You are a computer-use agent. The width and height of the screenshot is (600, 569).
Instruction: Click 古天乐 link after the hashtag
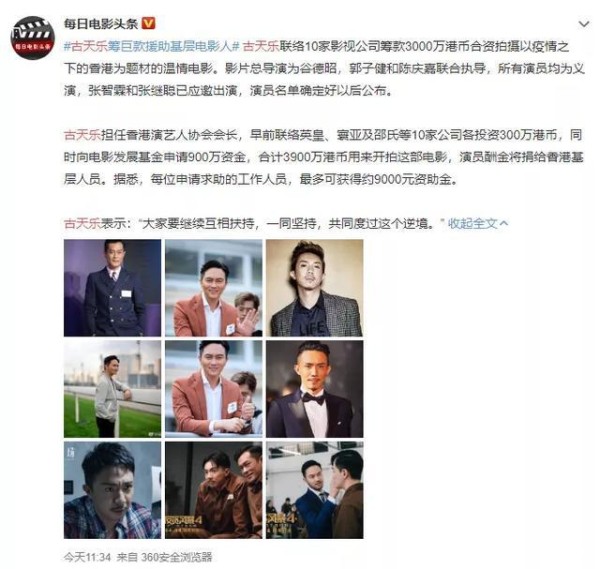(261, 46)
